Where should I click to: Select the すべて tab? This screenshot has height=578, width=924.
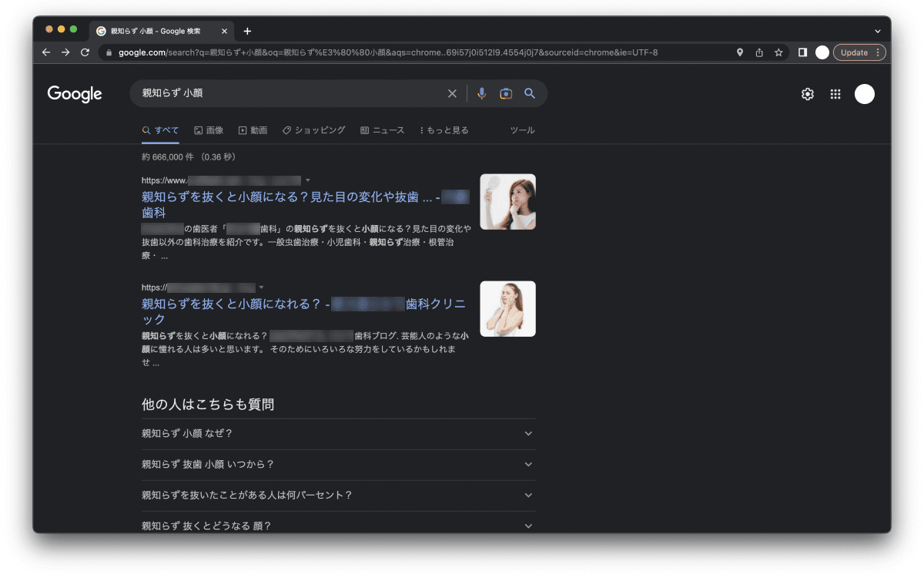tap(160, 130)
